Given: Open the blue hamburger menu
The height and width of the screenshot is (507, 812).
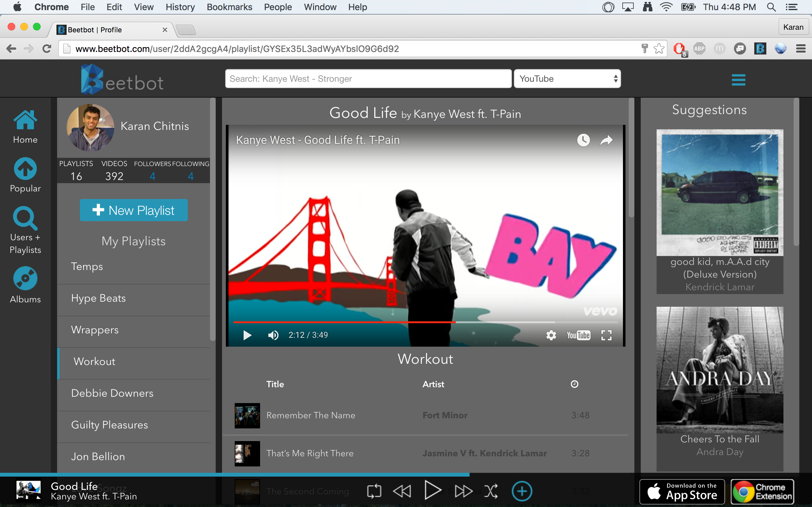Looking at the screenshot, I should [x=738, y=80].
